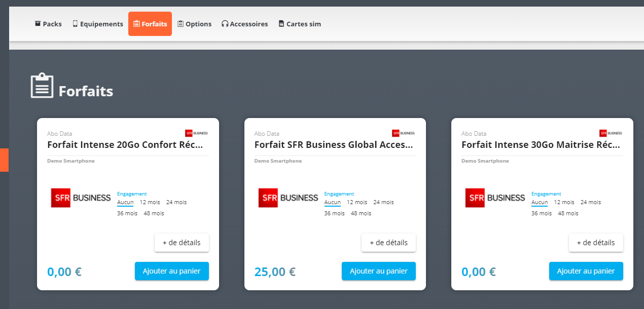Click the title "Forfait SFR Business Global Acces..."
The width and height of the screenshot is (644, 309).
point(334,144)
